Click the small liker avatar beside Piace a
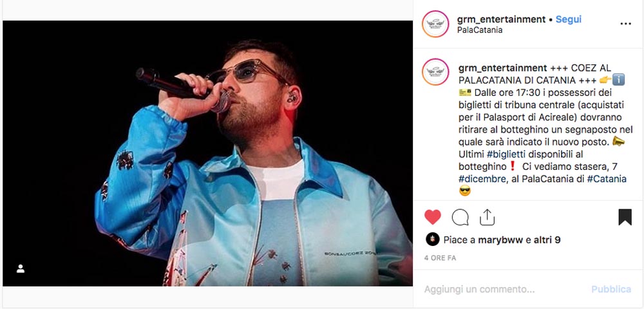This screenshot has width=644, height=309. coord(433,239)
